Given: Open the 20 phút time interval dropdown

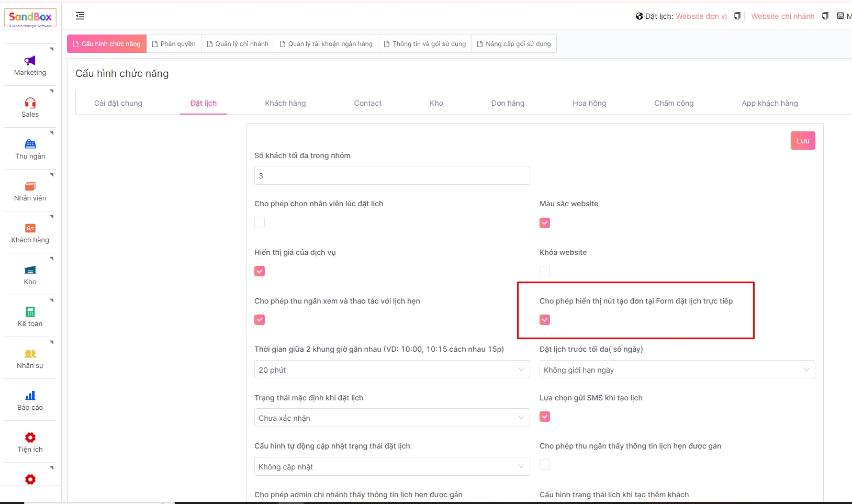Looking at the screenshot, I should click(391, 369).
